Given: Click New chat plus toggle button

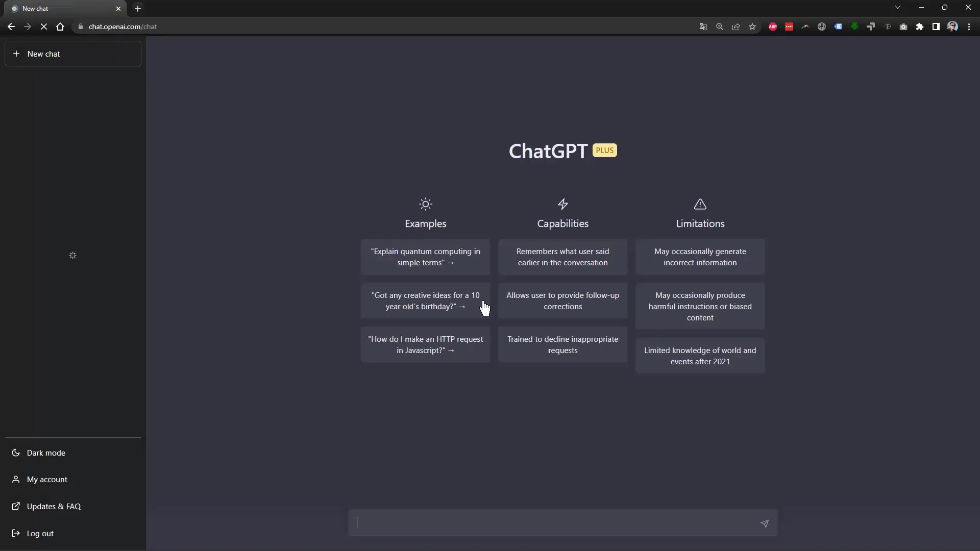Looking at the screenshot, I should [73, 54].
